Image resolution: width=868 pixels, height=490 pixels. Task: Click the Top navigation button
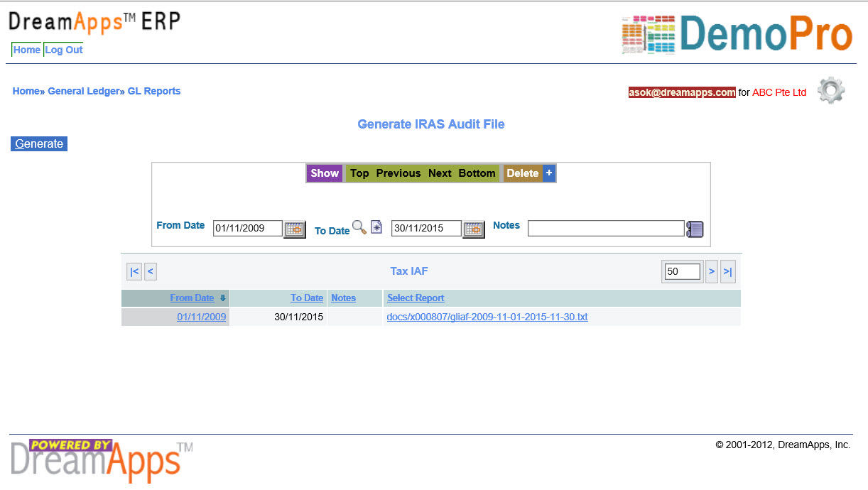(359, 173)
